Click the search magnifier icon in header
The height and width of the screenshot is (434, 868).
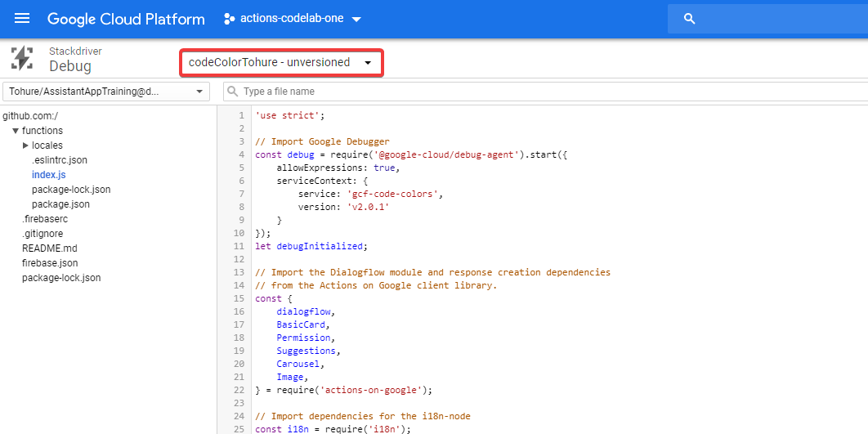689,19
